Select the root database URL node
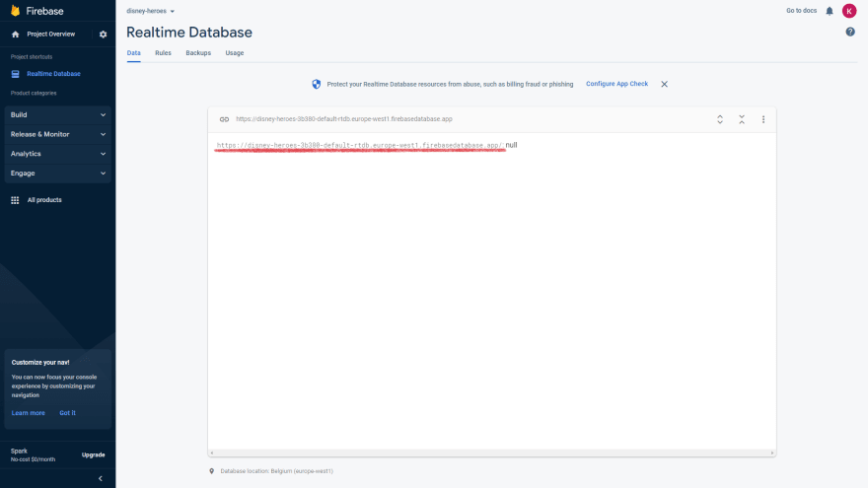 point(360,146)
